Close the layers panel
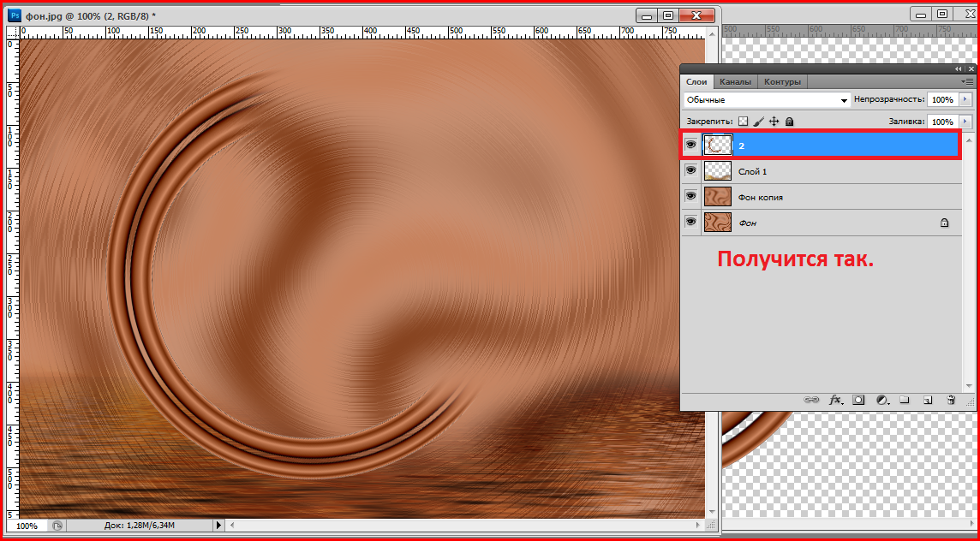The image size is (980, 541). click(x=971, y=68)
